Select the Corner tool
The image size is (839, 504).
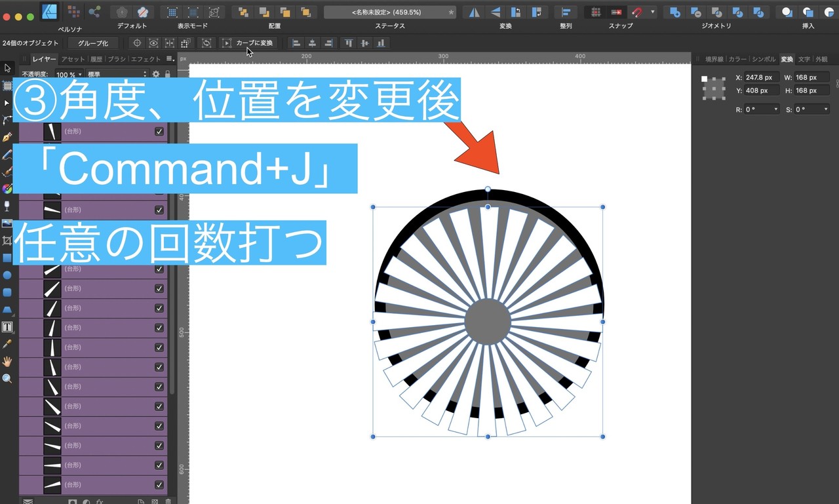(x=7, y=120)
